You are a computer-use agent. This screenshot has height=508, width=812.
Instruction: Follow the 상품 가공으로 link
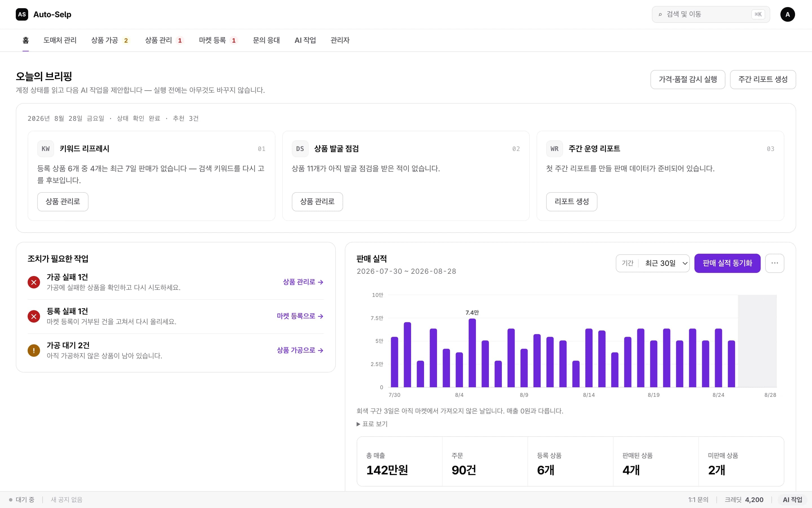(x=300, y=350)
